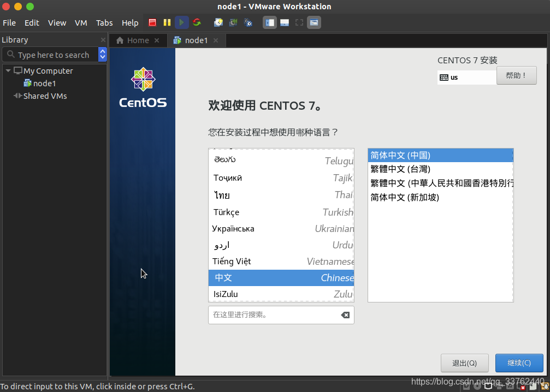Select 繁體中文 (台灣) locale

(441, 169)
